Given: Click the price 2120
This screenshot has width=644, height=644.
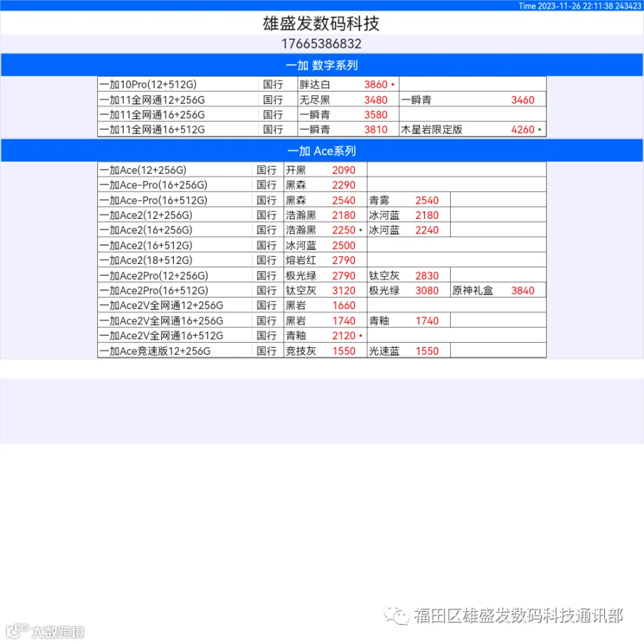Looking at the screenshot, I should click(343, 335).
